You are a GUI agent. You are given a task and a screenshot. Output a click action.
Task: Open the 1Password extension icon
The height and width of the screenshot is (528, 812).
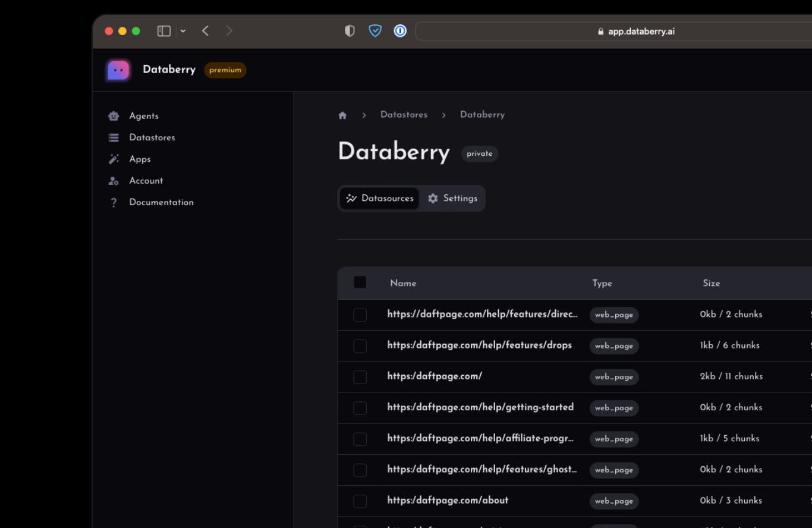400,31
